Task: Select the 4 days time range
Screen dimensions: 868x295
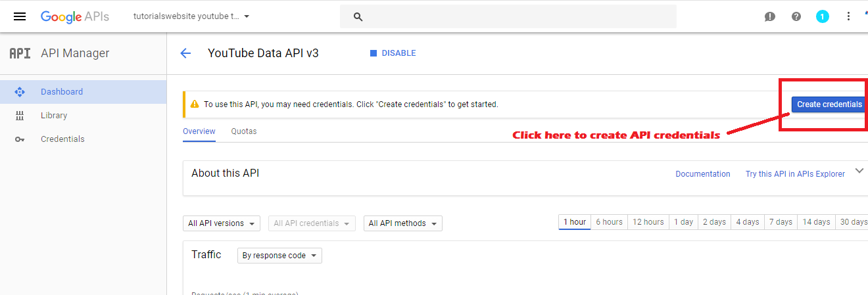Action: [x=747, y=222]
